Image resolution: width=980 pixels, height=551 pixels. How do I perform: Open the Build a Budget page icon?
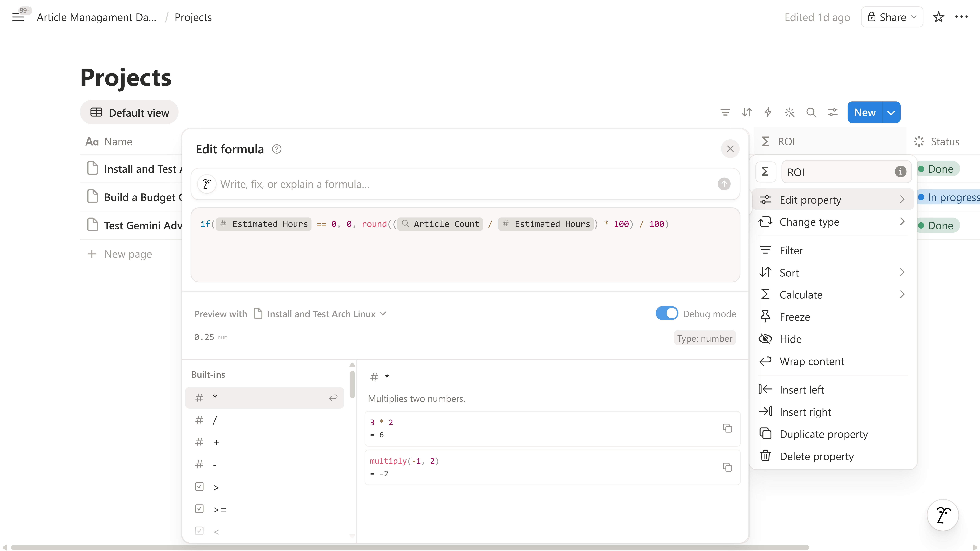click(92, 197)
